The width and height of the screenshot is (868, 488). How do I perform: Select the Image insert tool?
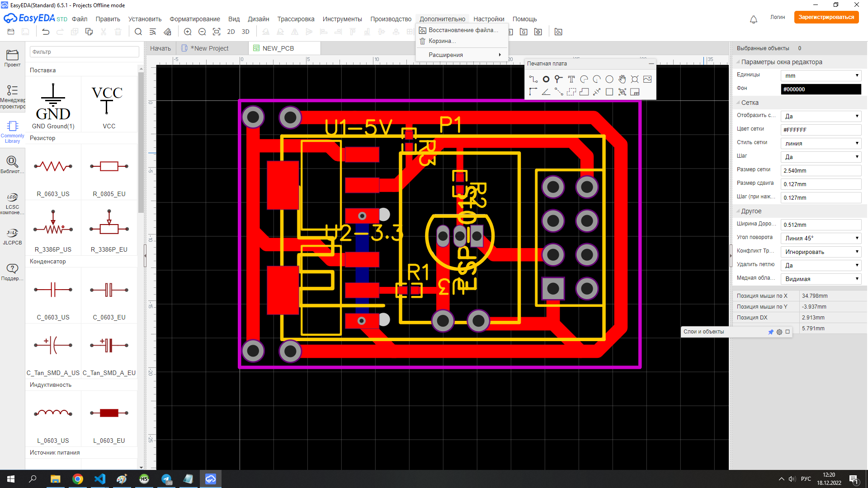pos(647,79)
